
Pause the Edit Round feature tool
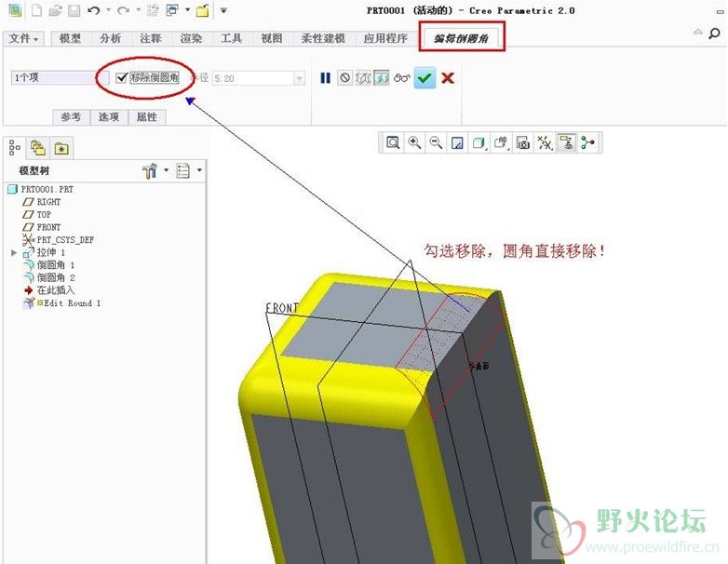pos(326,78)
